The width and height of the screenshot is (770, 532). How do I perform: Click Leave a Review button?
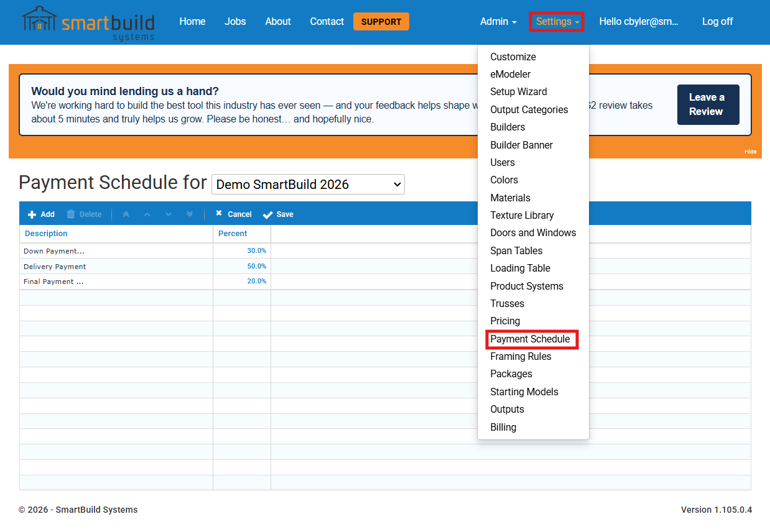click(x=708, y=104)
